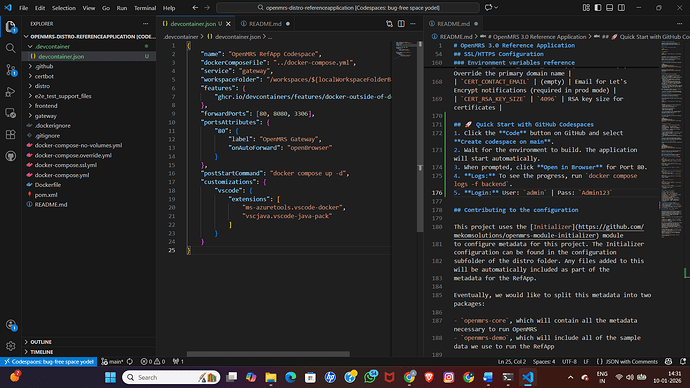Image resolution: width=690 pixels, height=388 pixels.
Task: Change end of line sequence LF
Action: click(586, 362)
